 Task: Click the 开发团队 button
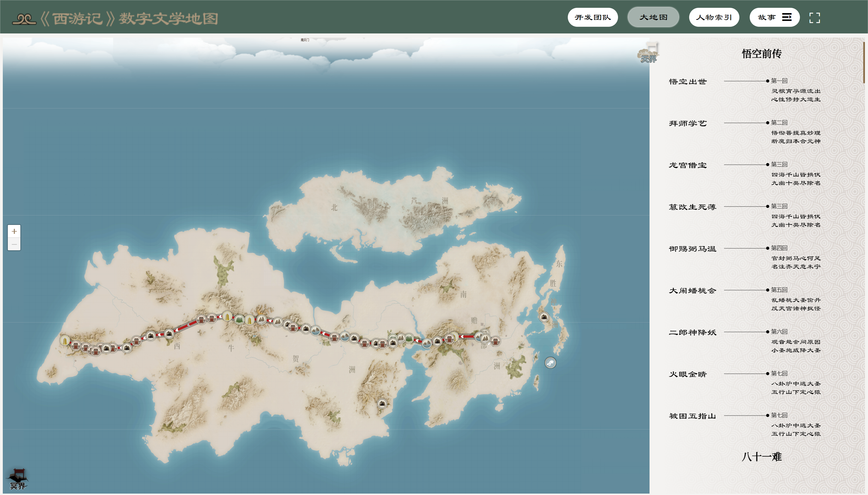[x=592, y=17]
